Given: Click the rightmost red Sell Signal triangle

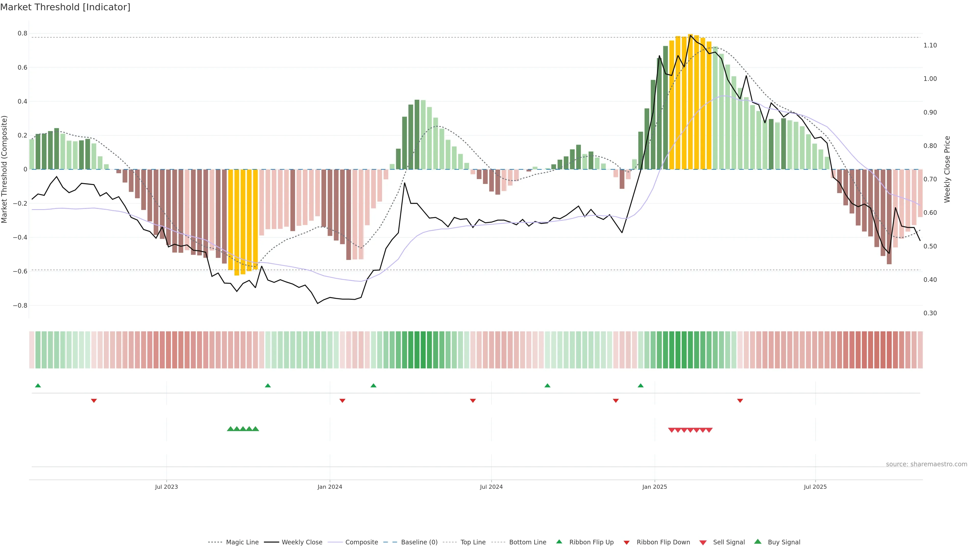Looking at the screenshot, I should (709, 430).
